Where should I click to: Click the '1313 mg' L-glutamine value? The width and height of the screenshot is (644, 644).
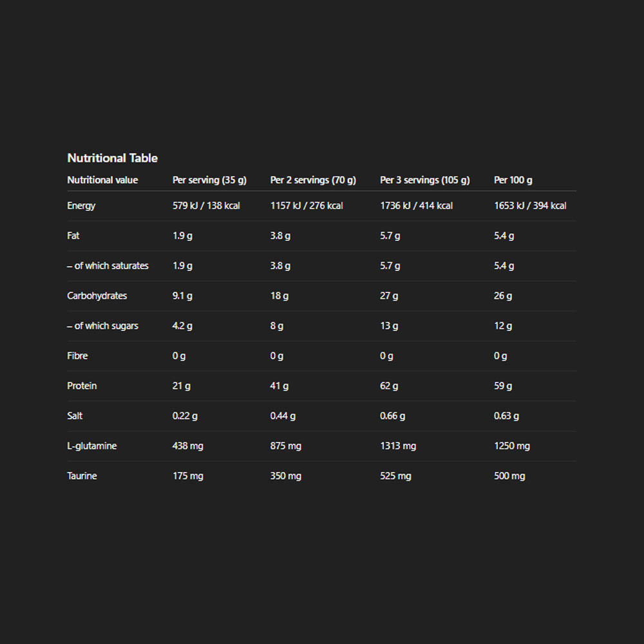pos(398,446)
